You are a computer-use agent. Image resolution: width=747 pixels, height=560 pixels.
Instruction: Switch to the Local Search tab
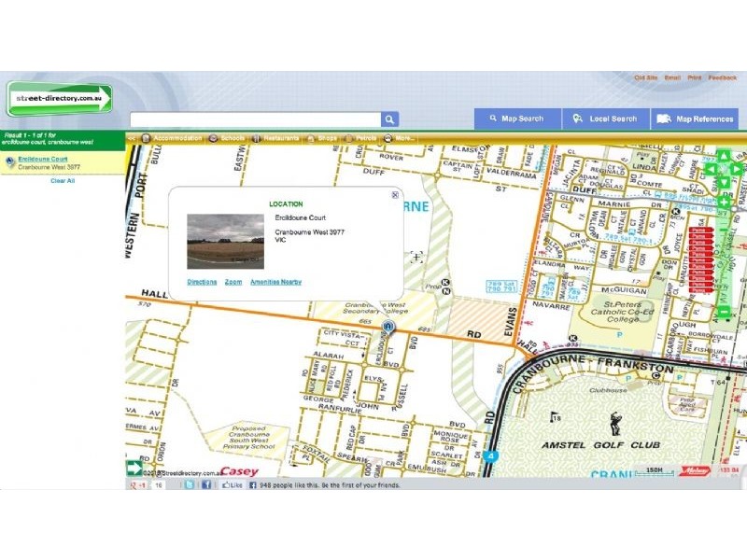click(x=605, y=119)
